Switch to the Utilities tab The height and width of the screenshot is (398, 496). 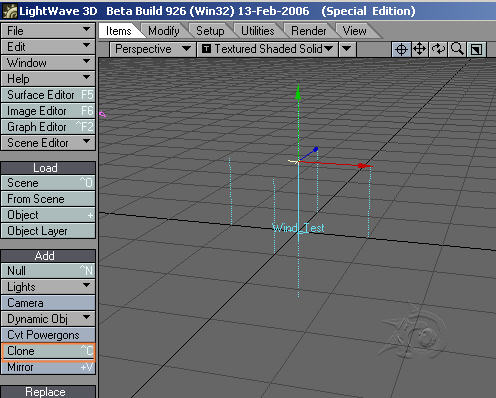258,31
